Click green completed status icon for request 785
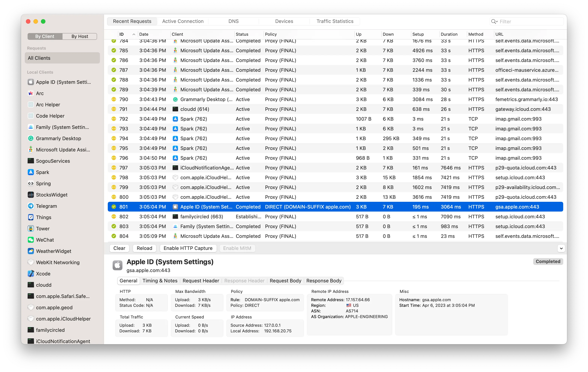Image resolution: width=588 pixels, height=372 pixels. coord(114,50)
